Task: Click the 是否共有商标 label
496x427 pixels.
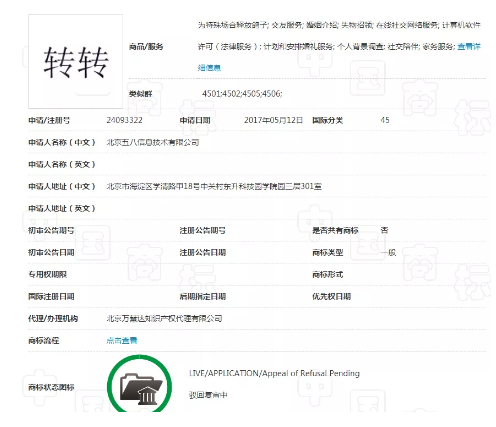Action: [x=335, y=230]
